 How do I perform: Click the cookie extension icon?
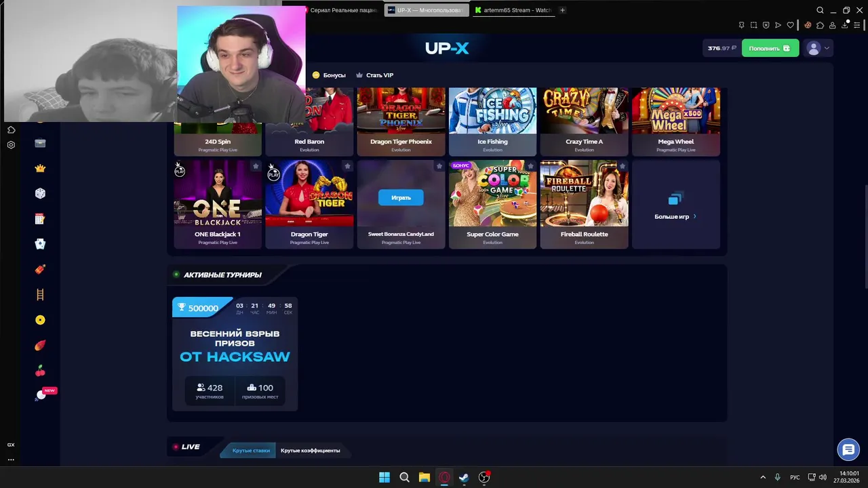point(808,25)
